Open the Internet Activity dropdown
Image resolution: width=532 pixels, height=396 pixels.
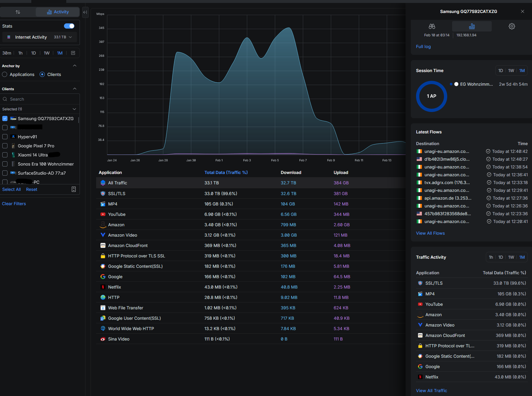coord(40,37)
